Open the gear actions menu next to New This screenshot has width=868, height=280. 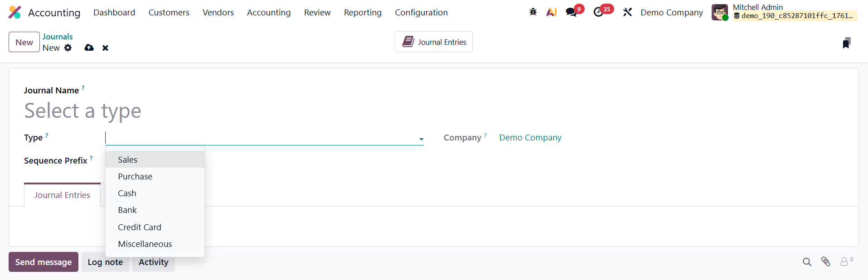[68, 48]
